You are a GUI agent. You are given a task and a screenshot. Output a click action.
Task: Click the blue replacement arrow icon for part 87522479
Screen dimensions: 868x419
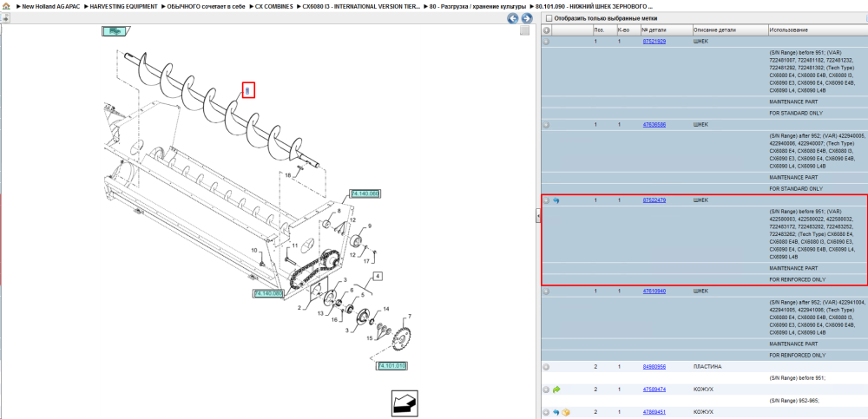tap(556, 200)
